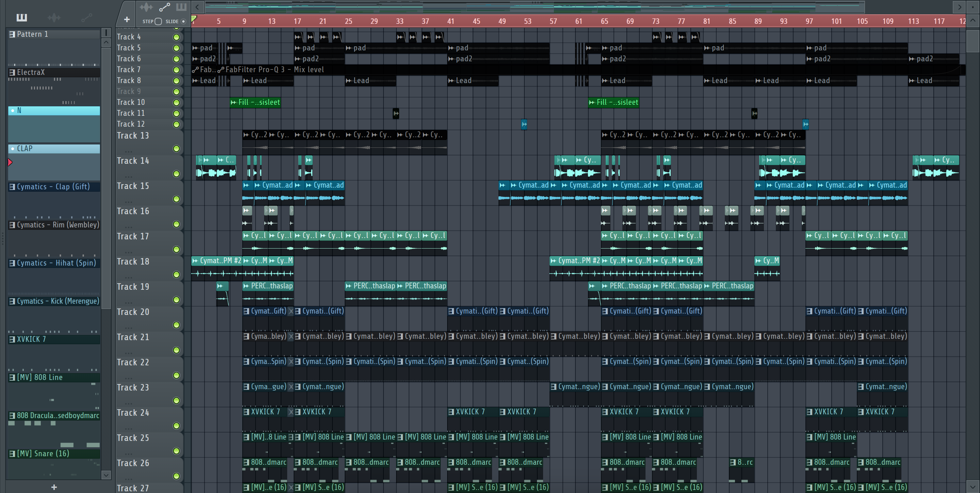Click the dot button at playlist top-right corner
Image resolution: width=980 pixels, height=493 pixels.
973,7
